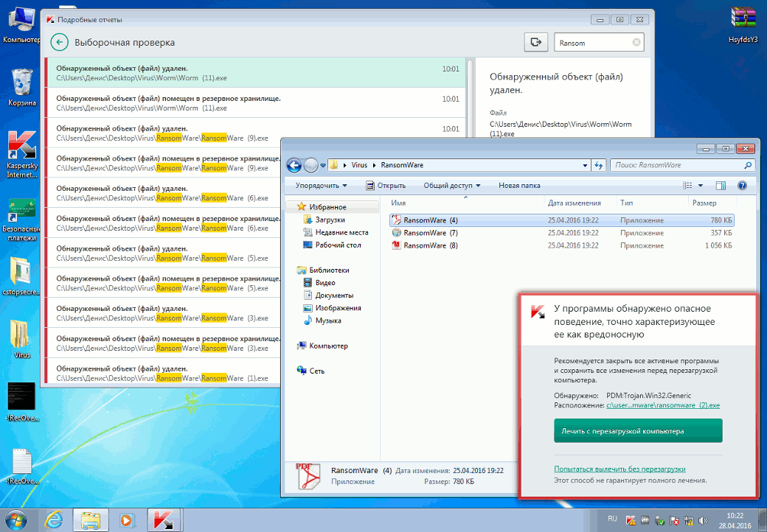Click the export report icon button
767x532 pixels.
tap(535, 42)
